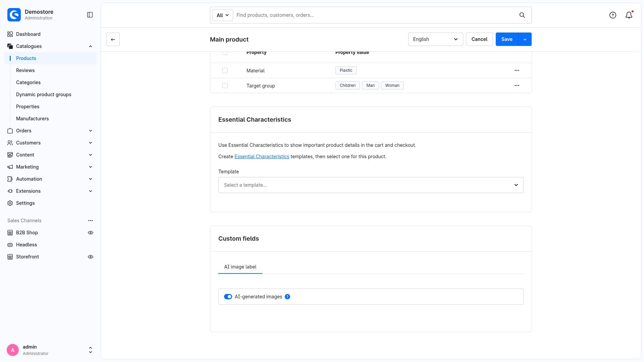The height and width of the screenshot is (362, 644).
Task: Click the Dashboard icon in sidebar
Action: tap(10, 34)
